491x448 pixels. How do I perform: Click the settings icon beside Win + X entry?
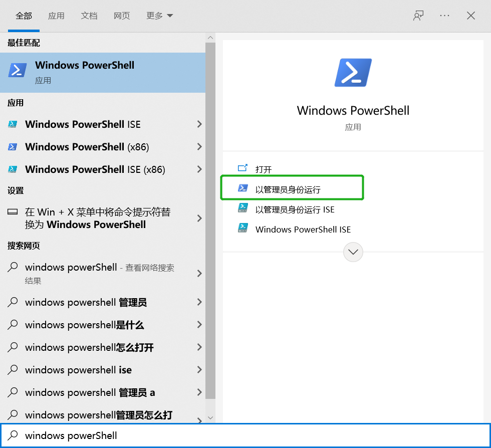click(13, 212)
